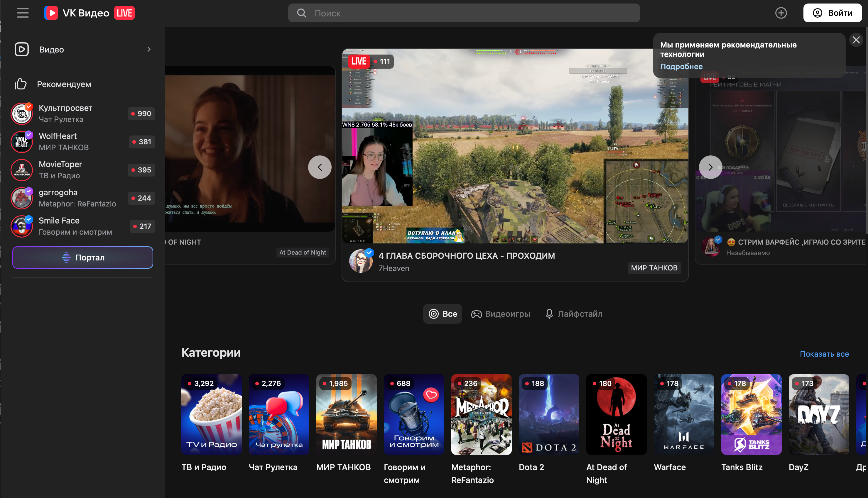
Task: Click the Рекомендуем thumbs-up icon
Action: 21,84
